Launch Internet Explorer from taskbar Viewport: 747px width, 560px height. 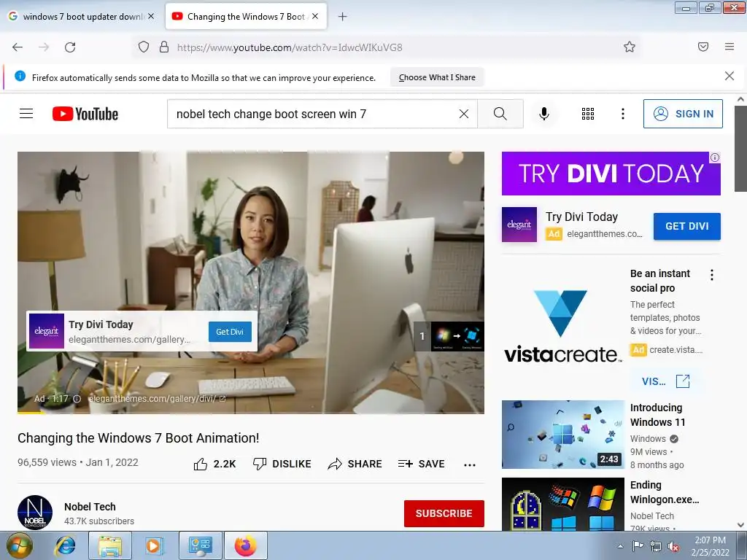click(x=65, y=545)
